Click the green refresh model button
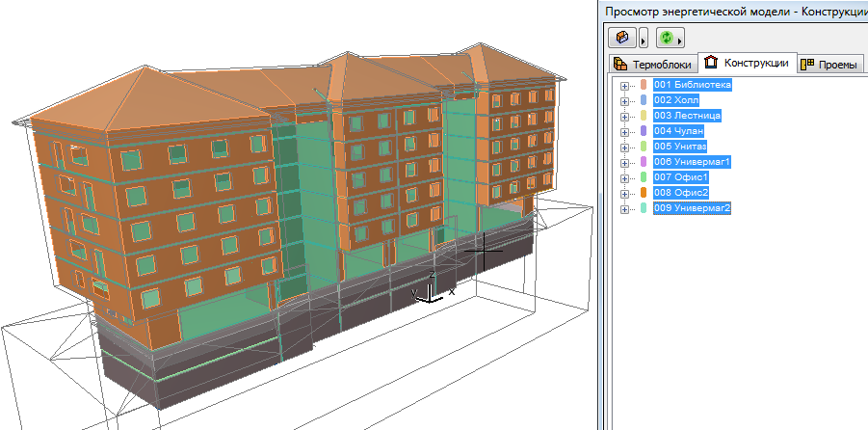The image size is (868, 430). click(667, 38)
